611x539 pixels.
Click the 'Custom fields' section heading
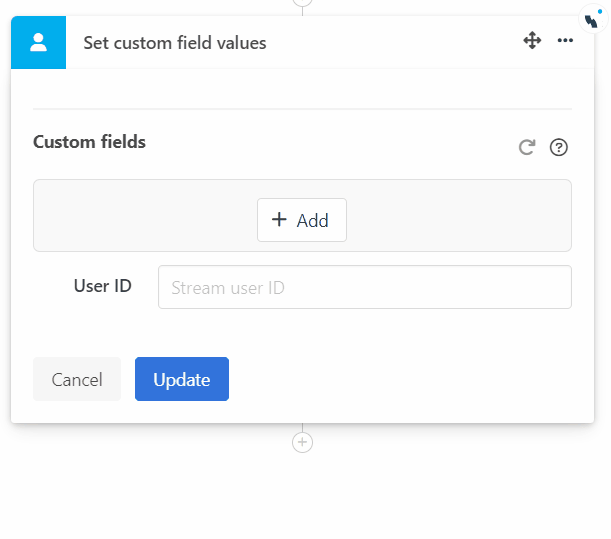tap(89, 142)
